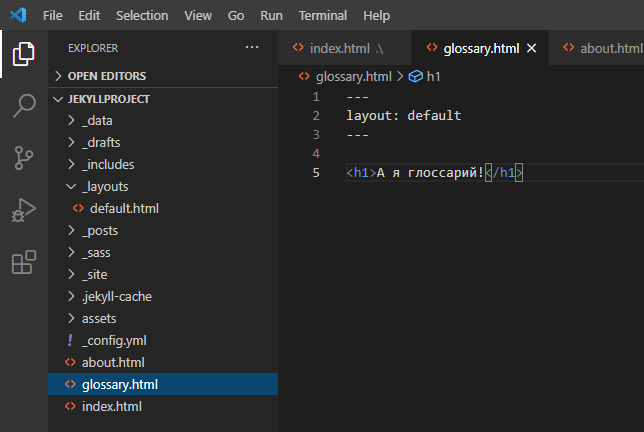
Task: Expand the OPEN EDITORS section
Action: point(106,76)
